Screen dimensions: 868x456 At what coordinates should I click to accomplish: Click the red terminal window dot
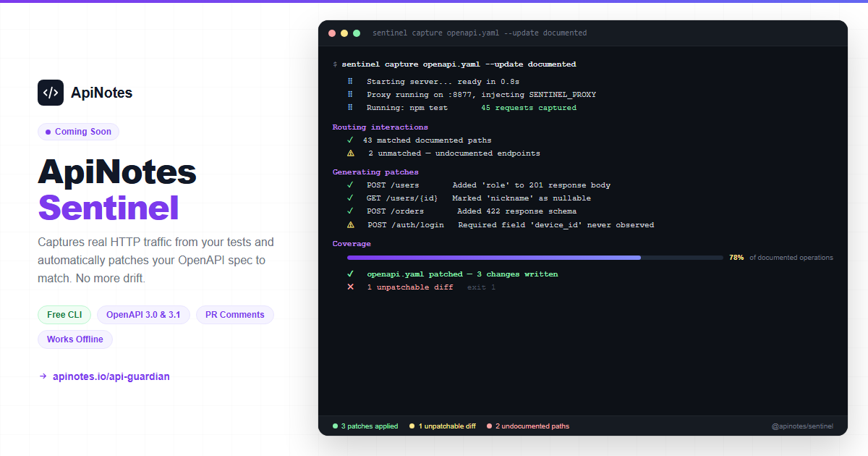(x=332, y=33)
